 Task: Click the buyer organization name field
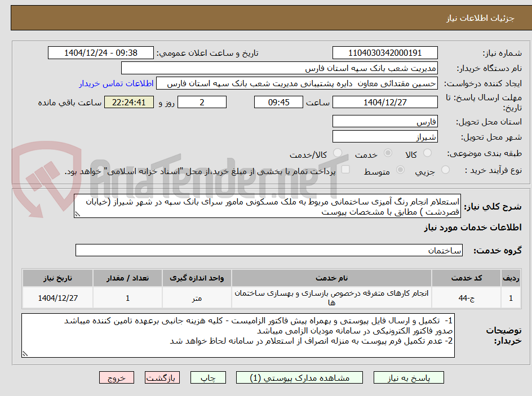tap(279, 68)
